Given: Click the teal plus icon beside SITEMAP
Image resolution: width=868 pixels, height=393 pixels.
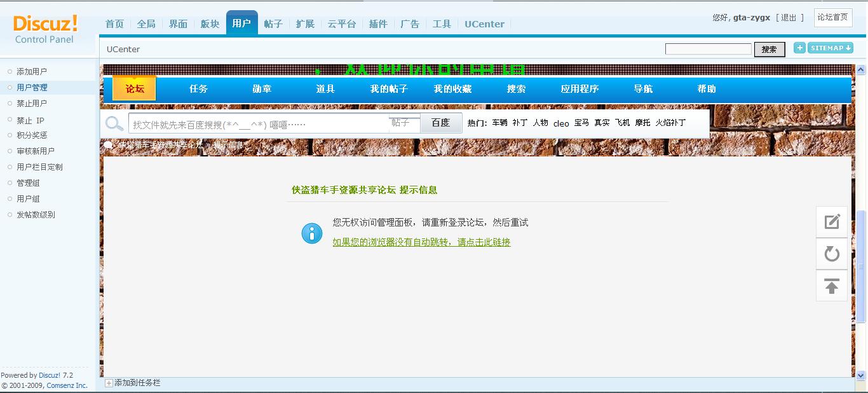Looking at the screenshot, I should pyautogui.click(x=799, y=48).
